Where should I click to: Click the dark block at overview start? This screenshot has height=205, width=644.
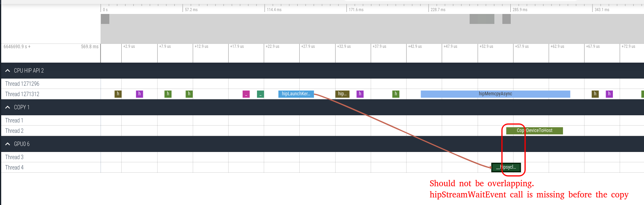coord(105,19)
